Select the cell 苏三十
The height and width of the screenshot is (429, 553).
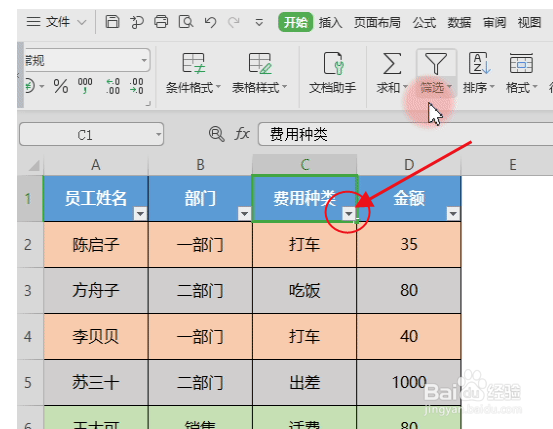96,382
